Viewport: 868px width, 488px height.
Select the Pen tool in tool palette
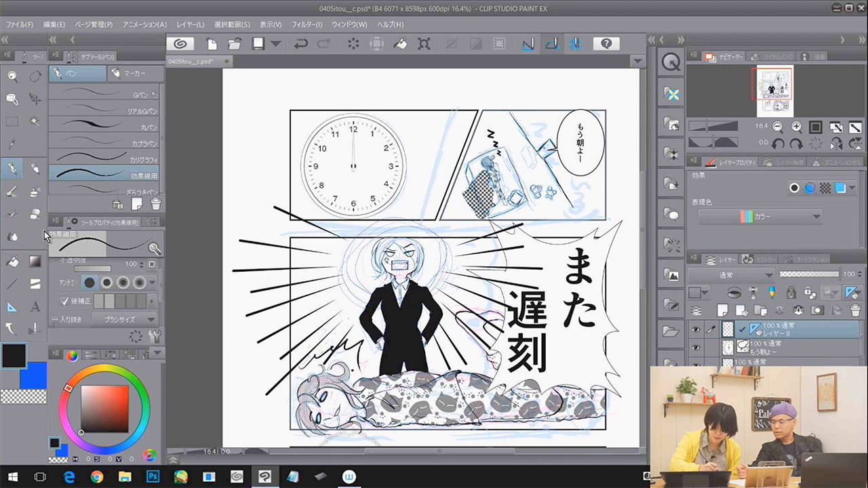tap(12, 168)
